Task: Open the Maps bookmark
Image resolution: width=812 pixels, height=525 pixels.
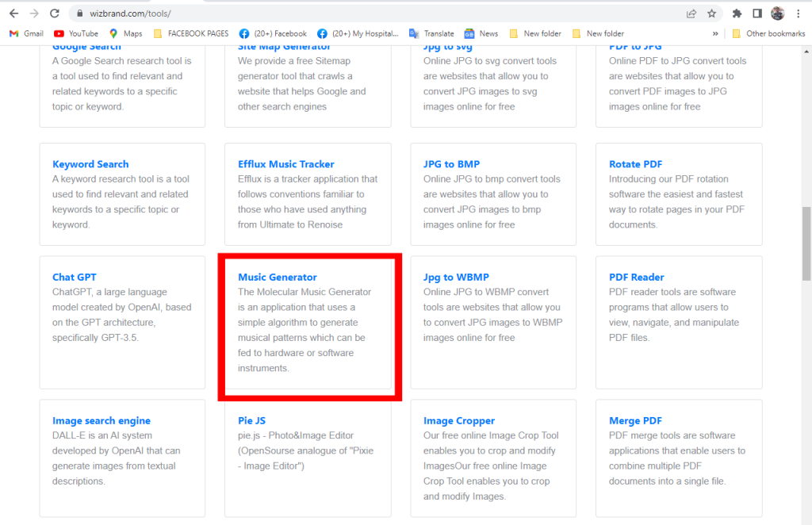Action: (125, 33)
